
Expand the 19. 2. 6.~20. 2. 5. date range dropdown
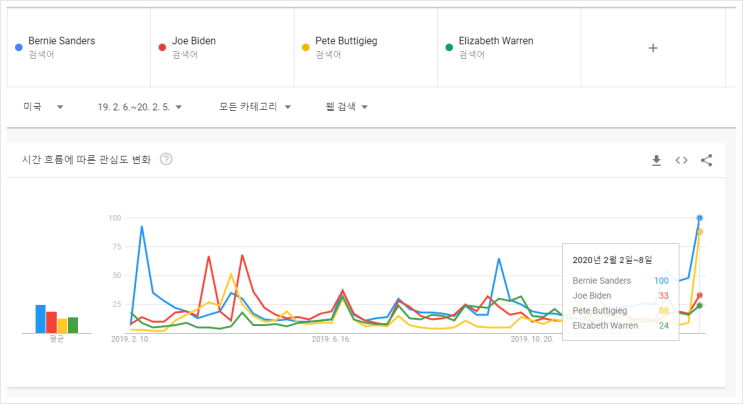pos(146,107)
